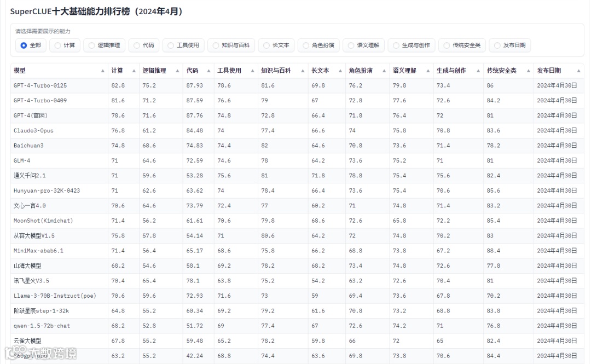Viewport: 591px width, 364px height.
Task: Sort table by 长文本 column arrow
Action: click(340, 71)
